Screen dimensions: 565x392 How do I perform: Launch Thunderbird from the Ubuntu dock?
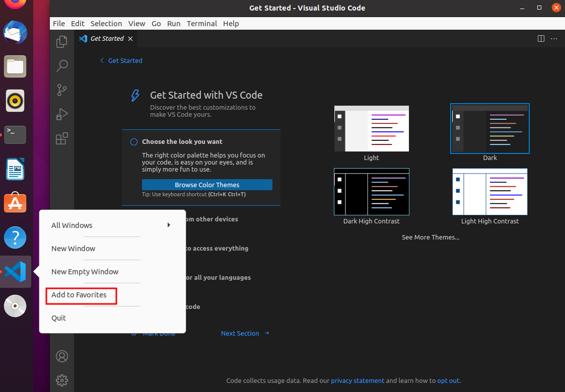point(15,32)
